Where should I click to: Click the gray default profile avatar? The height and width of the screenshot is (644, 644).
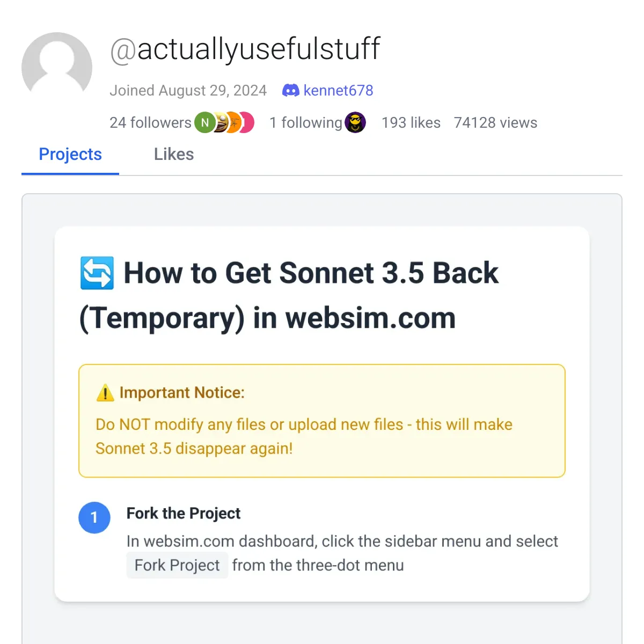[x=57, y=68]
